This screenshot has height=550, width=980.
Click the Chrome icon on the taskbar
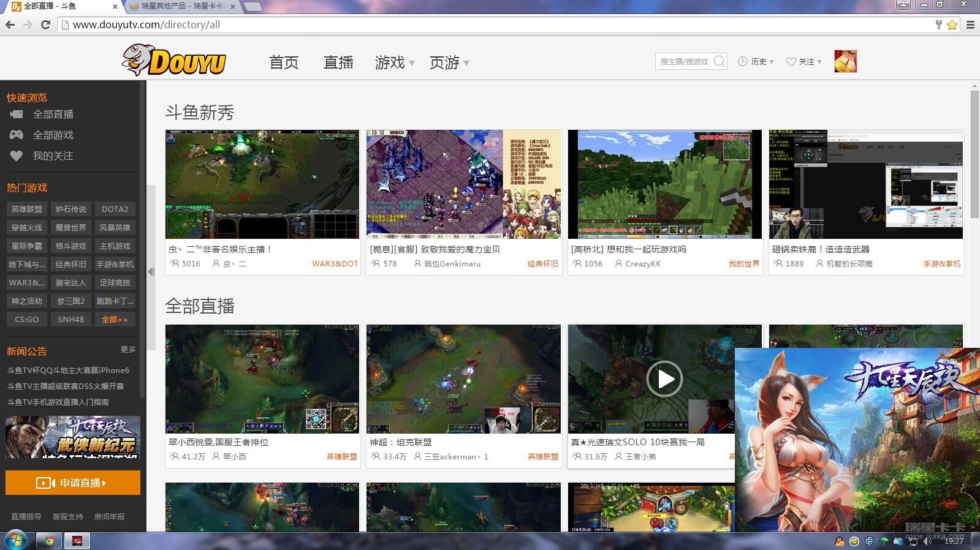tap(48, 541)
